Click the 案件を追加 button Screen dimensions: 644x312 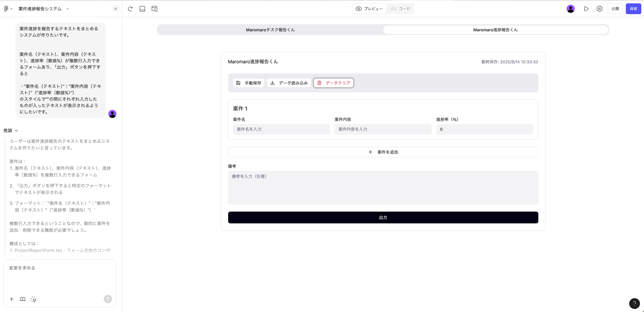pyautogui.click(x=383, y=152)
